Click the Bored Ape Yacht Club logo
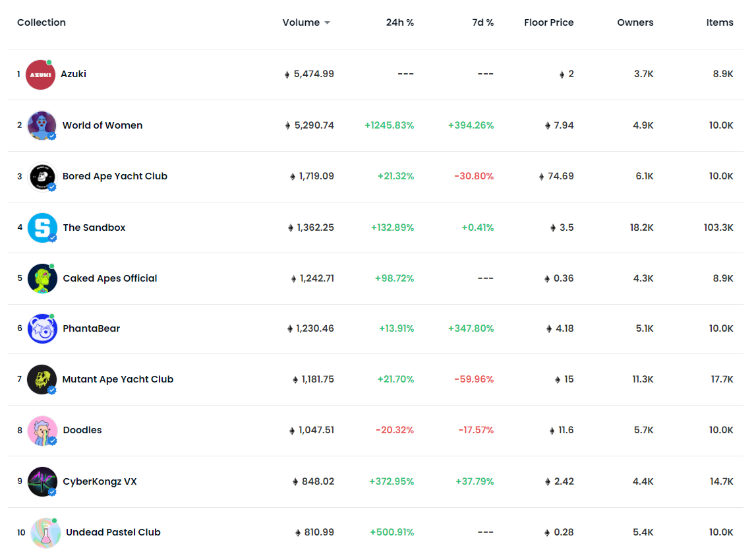 (42, 177)
